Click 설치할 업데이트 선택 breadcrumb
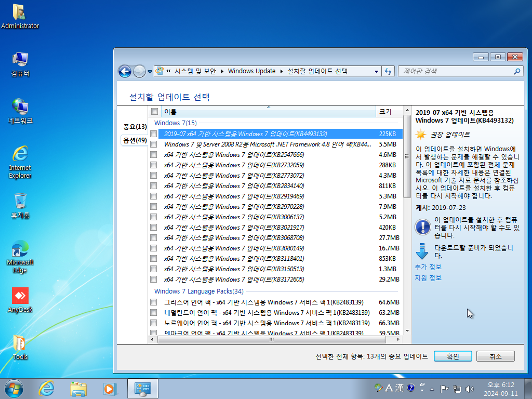Viewport: 532px width, 399px height. (317, 71)
